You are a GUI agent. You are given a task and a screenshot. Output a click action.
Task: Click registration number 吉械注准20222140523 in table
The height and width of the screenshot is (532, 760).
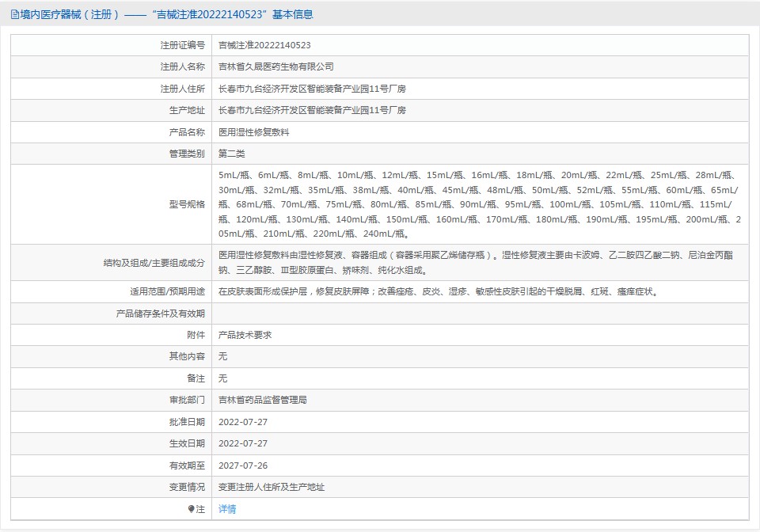[264, 45]
